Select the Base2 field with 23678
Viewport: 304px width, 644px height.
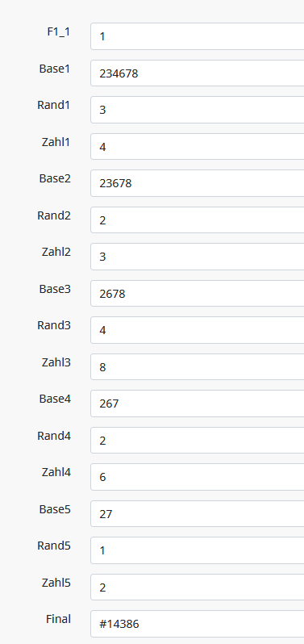tap(198, 183)
